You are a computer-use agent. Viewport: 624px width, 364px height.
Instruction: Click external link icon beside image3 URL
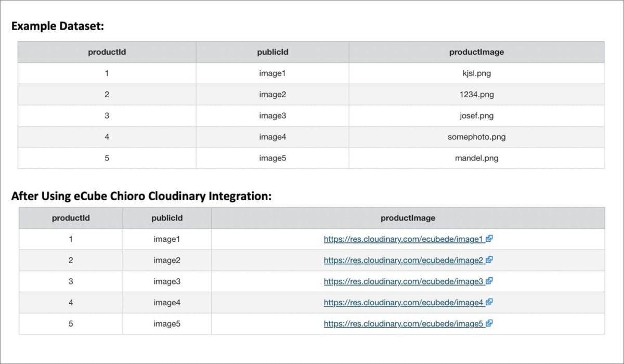(489, 281)
